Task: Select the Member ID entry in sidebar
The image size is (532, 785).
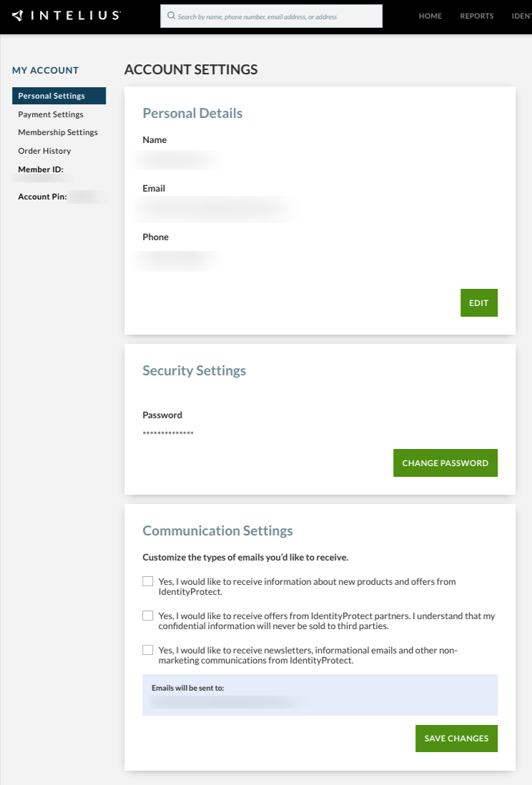Action: [40, 169]
